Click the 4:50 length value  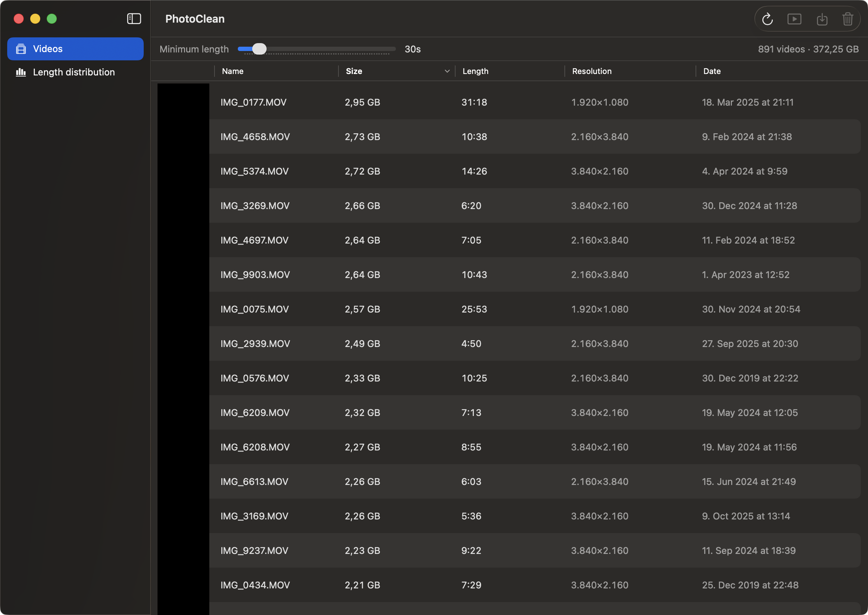pyautogui.click(x=471, y=343)
